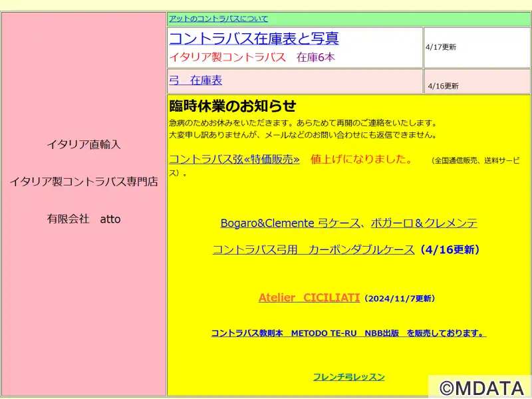Open Bogaro&Clemente 弓ケース link
Screen dimensions: 532x399
(x=290, y=223)
